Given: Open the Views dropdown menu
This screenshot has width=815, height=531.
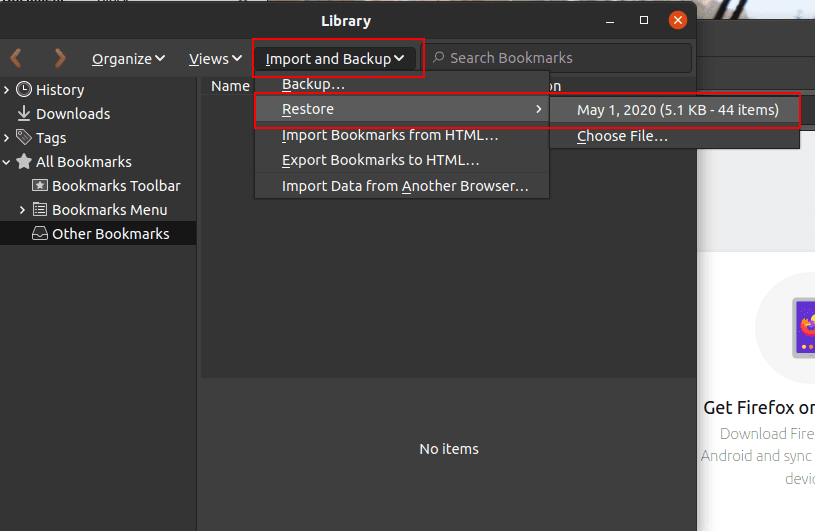Looking at the screenshot, I should [x=215, y=59].
